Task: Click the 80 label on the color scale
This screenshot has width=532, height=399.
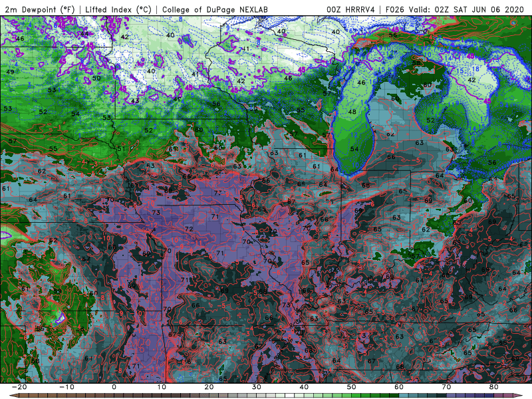Action: pyautogui.click(x=494, y=387)
